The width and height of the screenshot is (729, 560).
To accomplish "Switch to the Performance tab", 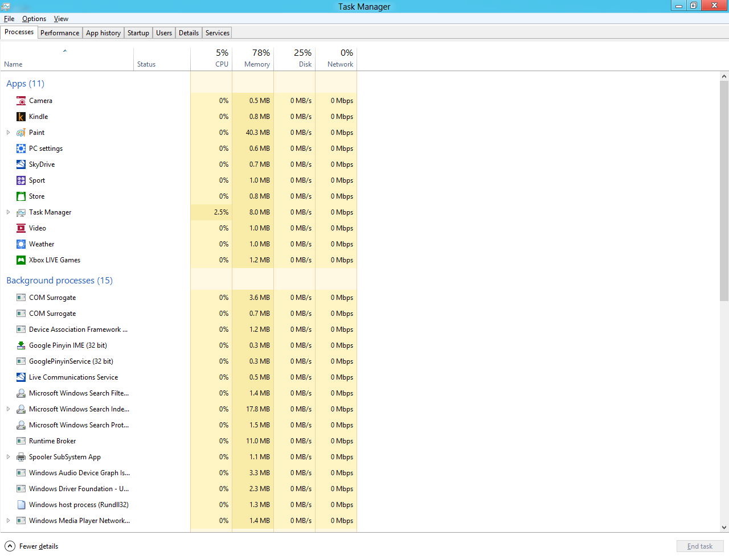I will [x=60, y=33].
